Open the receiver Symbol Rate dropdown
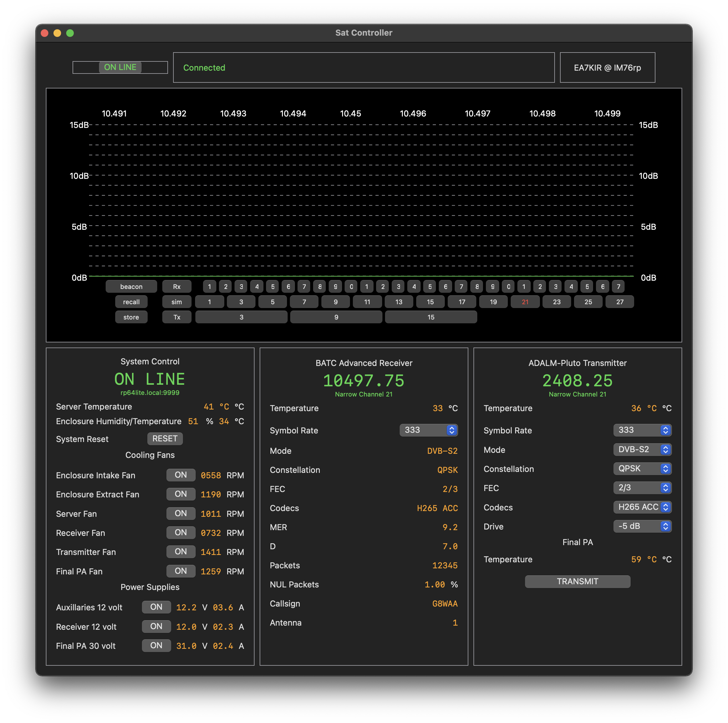This screenshot has height=723, width=728. pos(429,430)
